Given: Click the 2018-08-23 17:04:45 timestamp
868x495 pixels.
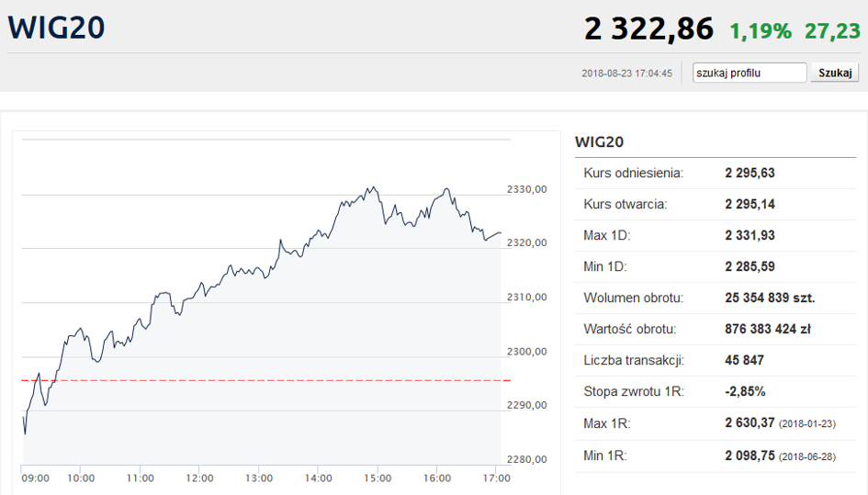Looking at the screenshot, I should click(x=627, y=73).
